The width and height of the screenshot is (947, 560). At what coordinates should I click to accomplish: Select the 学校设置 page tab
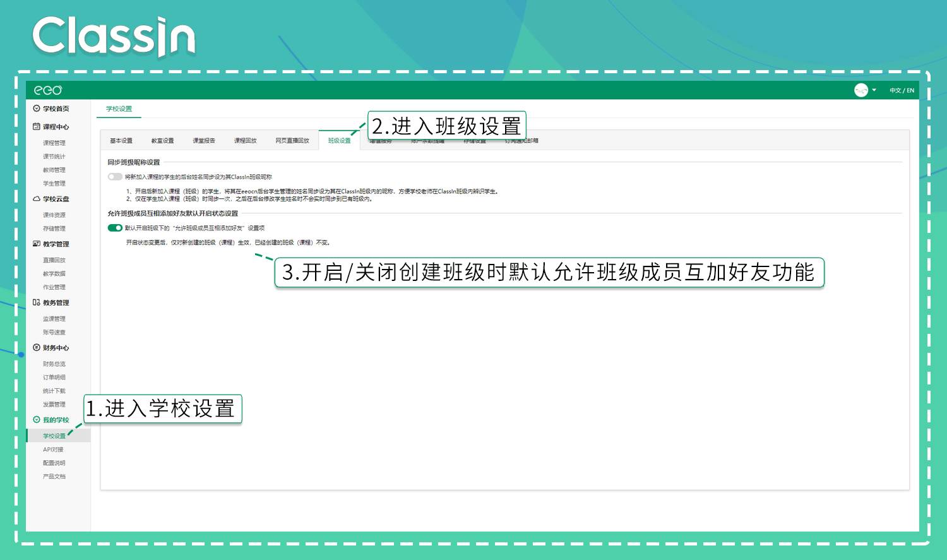click(x=119, y=109)
